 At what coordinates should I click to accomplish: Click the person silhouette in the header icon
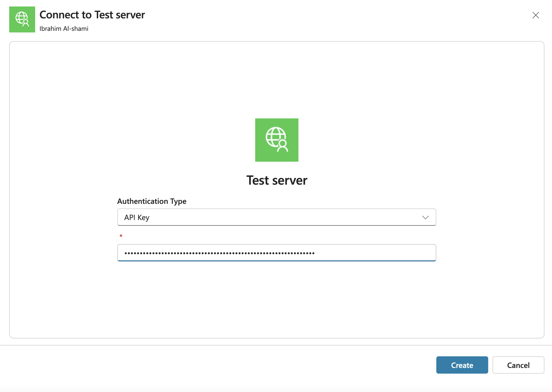[26, 23]
